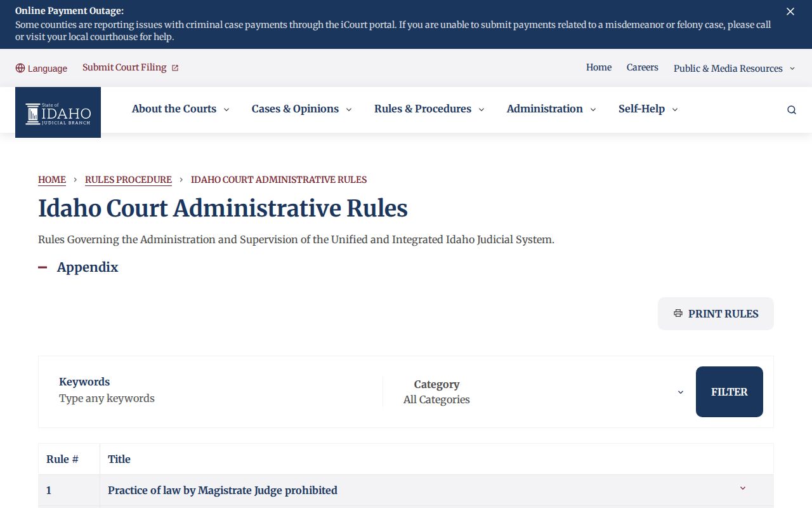Expand the Administration menu

point(551,109)
